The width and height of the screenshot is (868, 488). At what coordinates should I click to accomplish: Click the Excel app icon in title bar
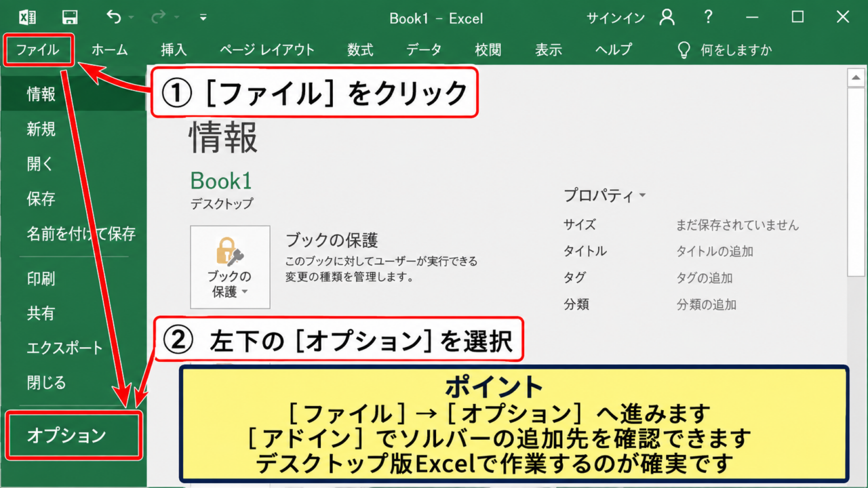[x=28, y=18]
